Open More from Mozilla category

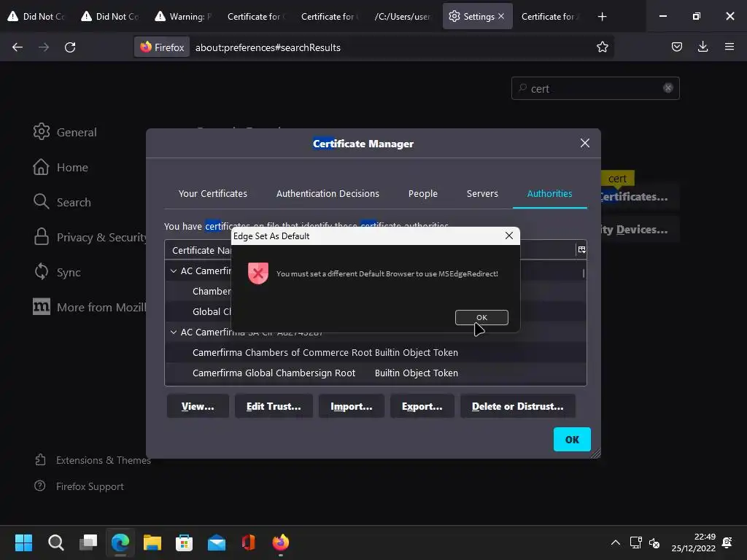point(90,307)
